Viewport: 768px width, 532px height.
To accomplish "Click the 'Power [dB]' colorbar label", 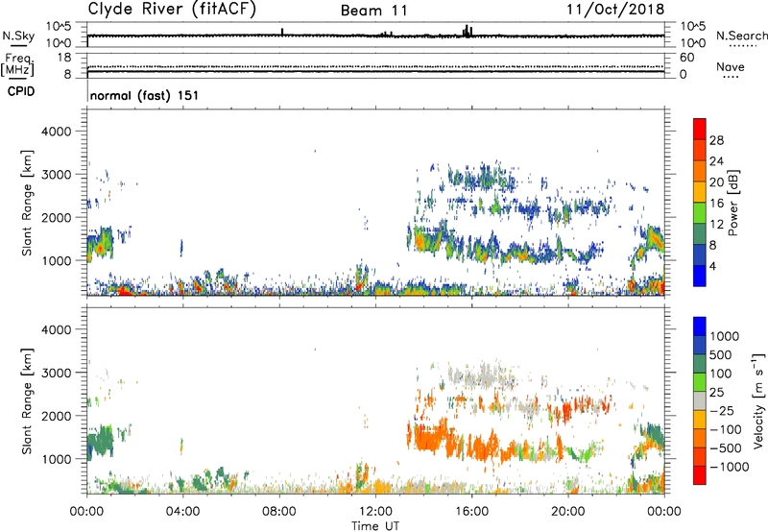I will coord(733,203).
